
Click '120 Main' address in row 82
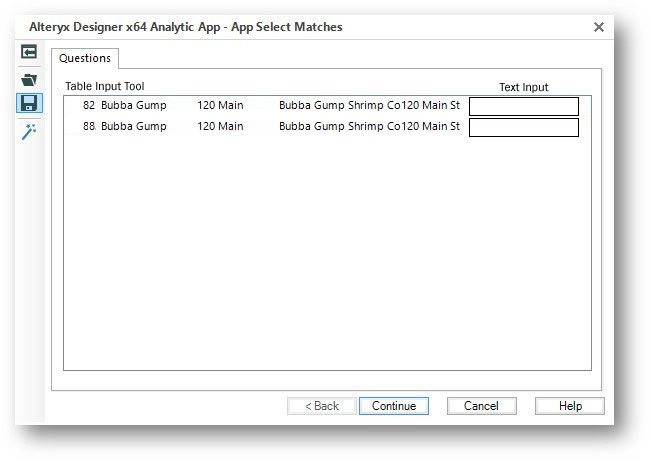220,105
